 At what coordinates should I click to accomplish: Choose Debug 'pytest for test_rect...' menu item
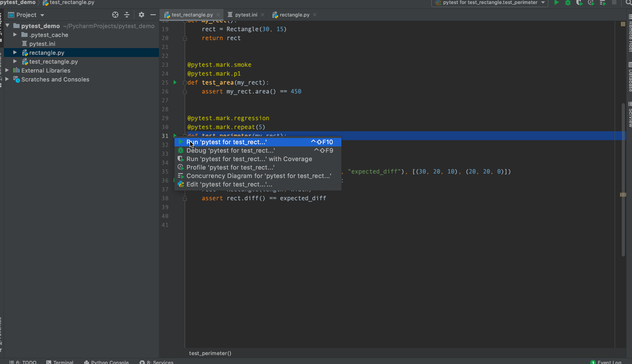[x=258, y=150]
